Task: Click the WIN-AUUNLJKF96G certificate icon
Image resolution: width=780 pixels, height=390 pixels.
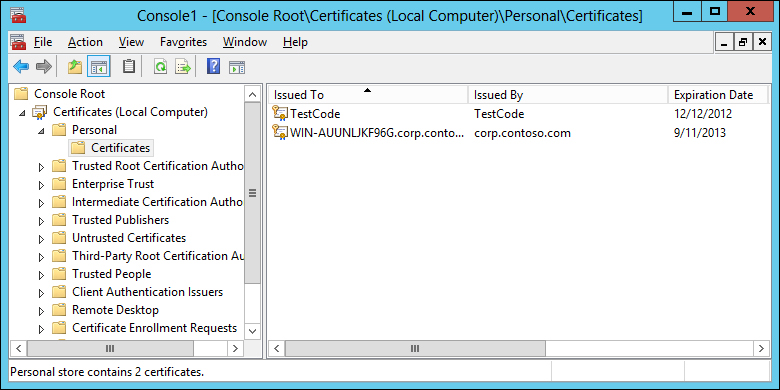Action: click(280, 132)
